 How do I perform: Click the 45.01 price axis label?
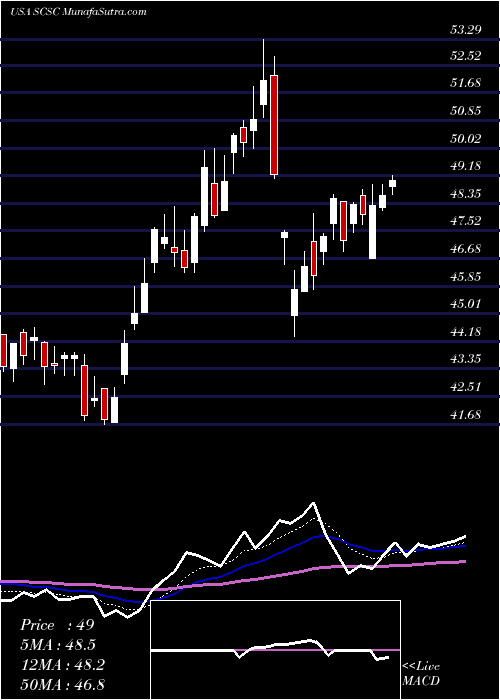click(x=467, y=304)
